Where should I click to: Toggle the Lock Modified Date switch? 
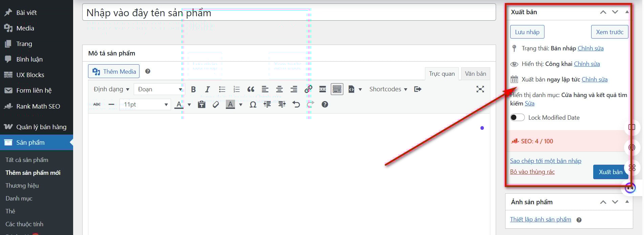pyautogui.click(x=517, y=118)
